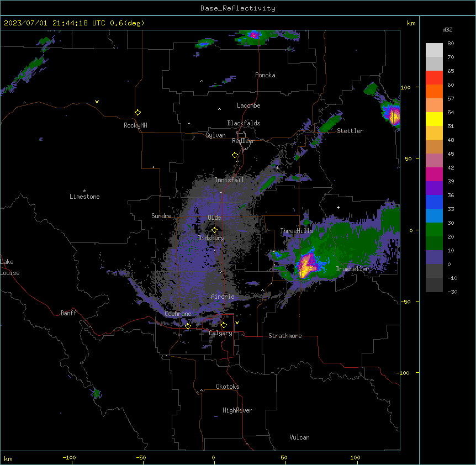Click the 80 value in the dBZ legend
476x465 pixels.
pos(451,44)
